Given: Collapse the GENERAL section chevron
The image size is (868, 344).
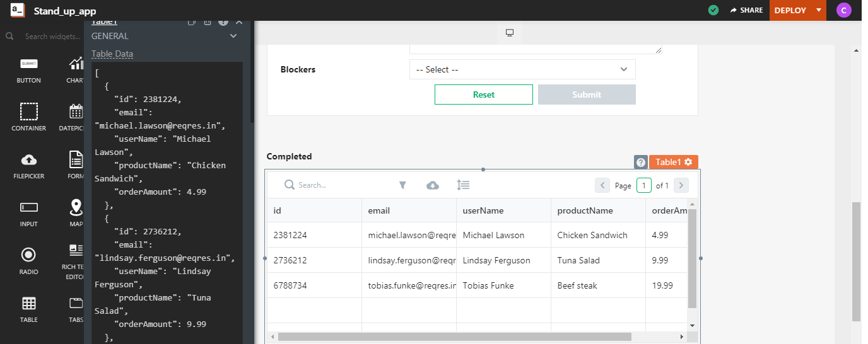Looking at the screenshot, I should point(233,37).
